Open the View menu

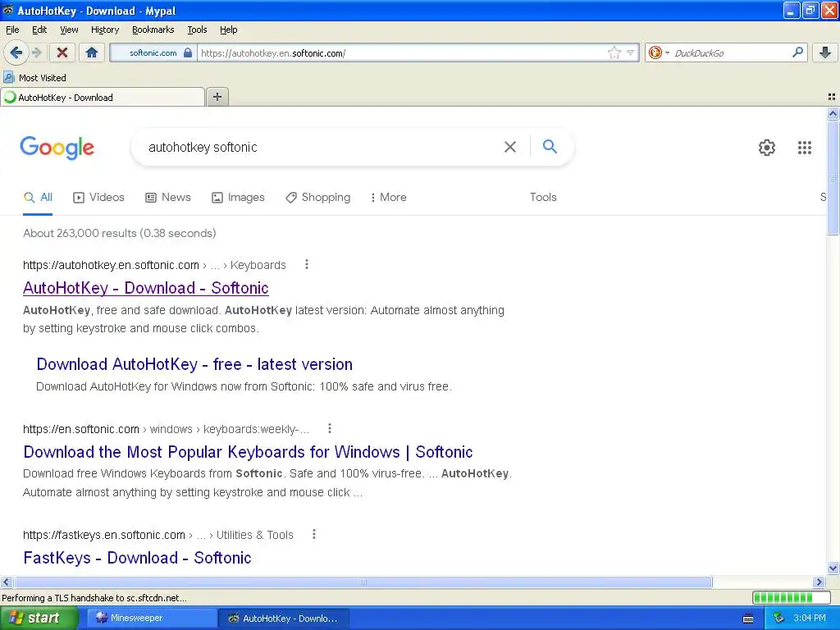69,30
